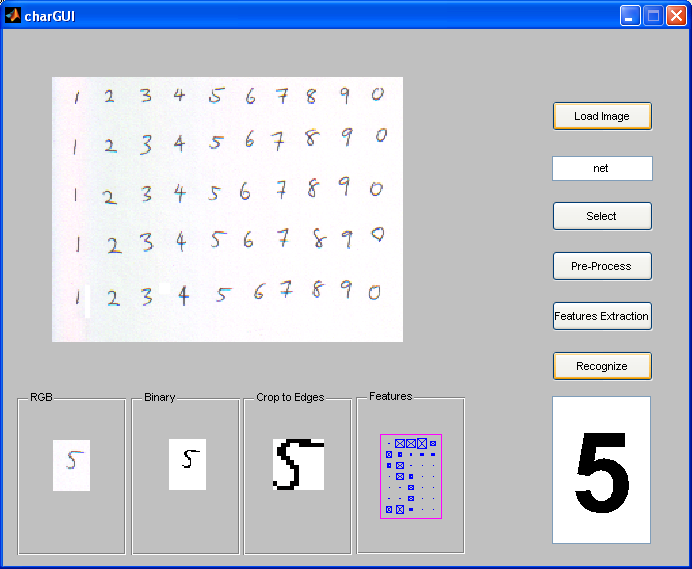Click the Select button
692x569 pixels.
point(602,216)
